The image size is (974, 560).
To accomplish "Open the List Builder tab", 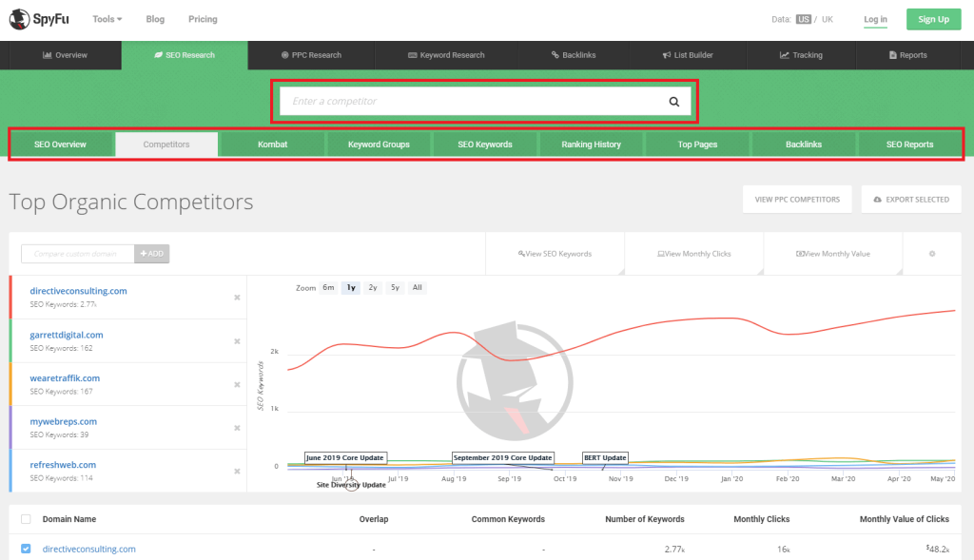I will [688, 55].
